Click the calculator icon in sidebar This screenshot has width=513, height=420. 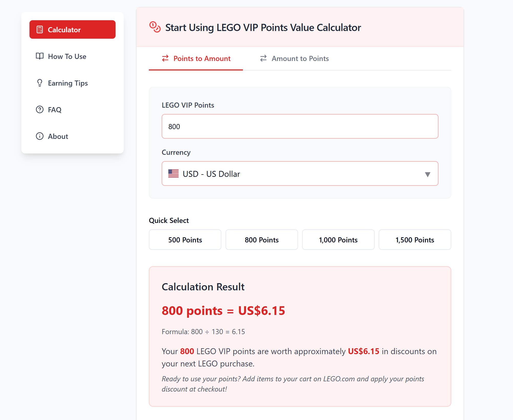(40, 29)
